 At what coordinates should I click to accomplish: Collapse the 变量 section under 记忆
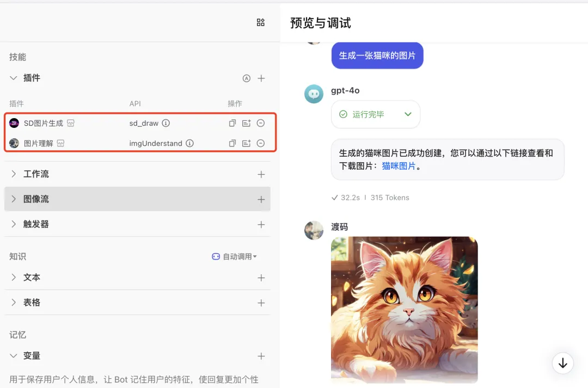[x=13, y=355]
